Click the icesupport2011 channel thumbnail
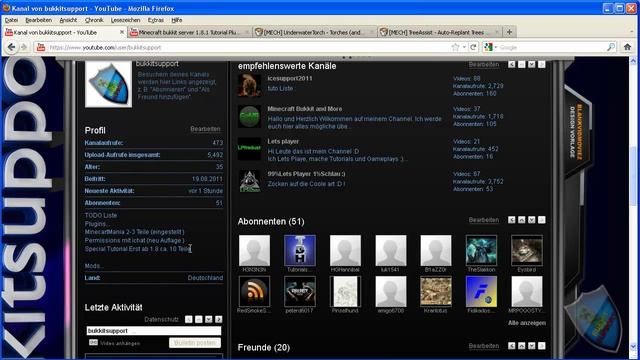The width and height of the screenshot is (640, 360). [249, 85]
